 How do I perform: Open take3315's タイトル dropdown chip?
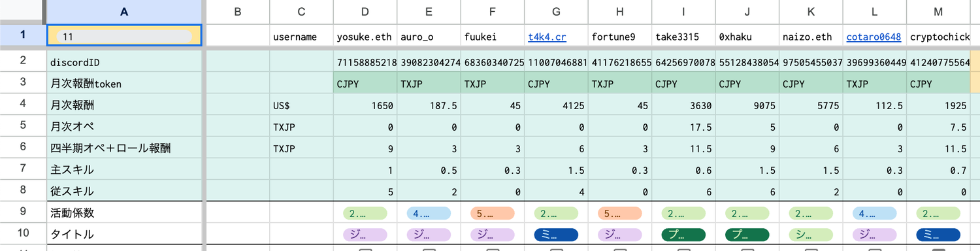click(683, 234)
